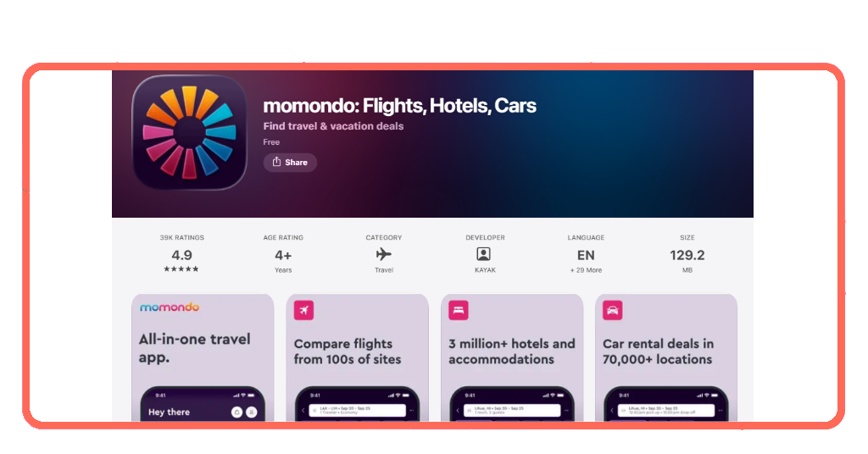Click the momondo logo in first screenshot
This screenshot has width=868, height=454.
click(x=170, y=307)
